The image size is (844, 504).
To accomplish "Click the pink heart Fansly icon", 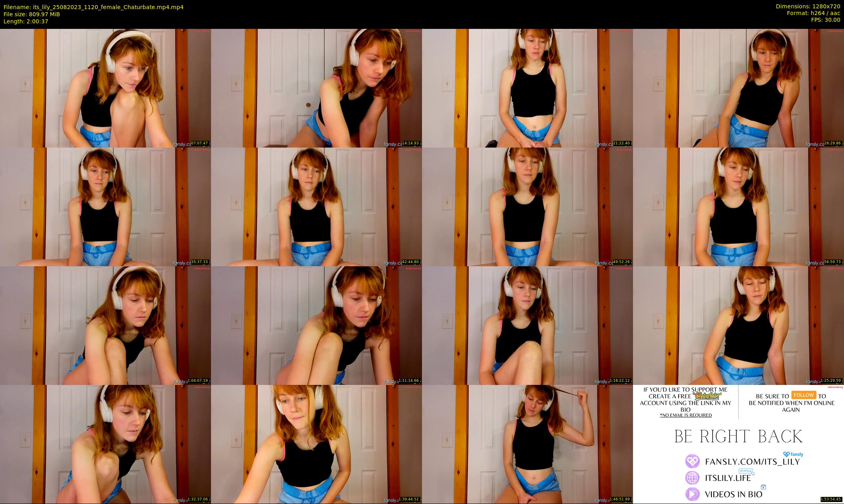I will pyautogui.click(x=692, y=461).
